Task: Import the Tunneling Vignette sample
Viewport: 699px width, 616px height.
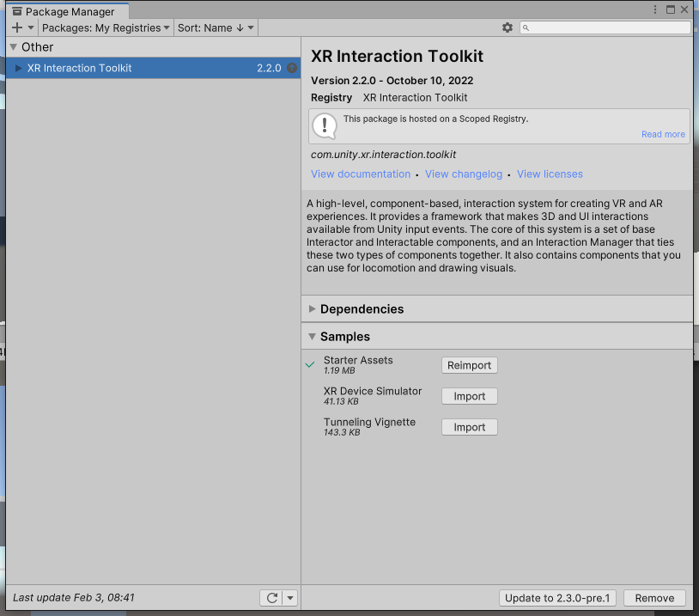Action: 470,427
